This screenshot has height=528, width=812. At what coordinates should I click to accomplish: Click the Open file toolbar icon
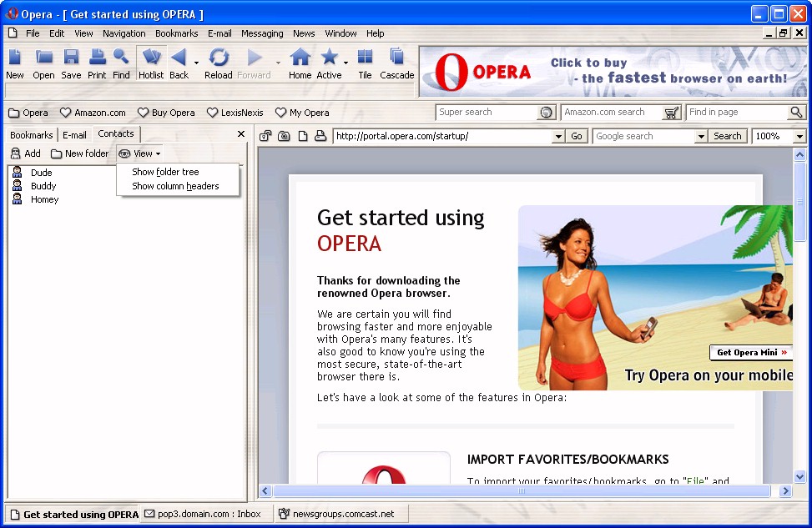coord(43,63)
